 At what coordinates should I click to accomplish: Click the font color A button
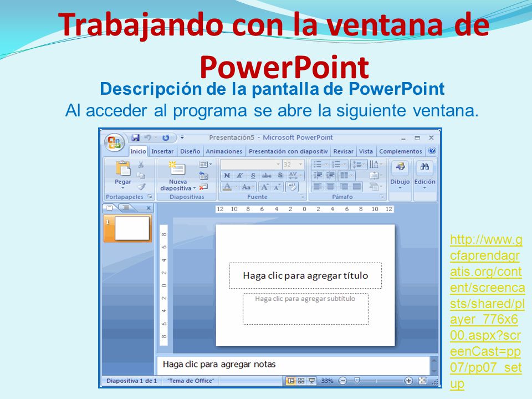227,187
